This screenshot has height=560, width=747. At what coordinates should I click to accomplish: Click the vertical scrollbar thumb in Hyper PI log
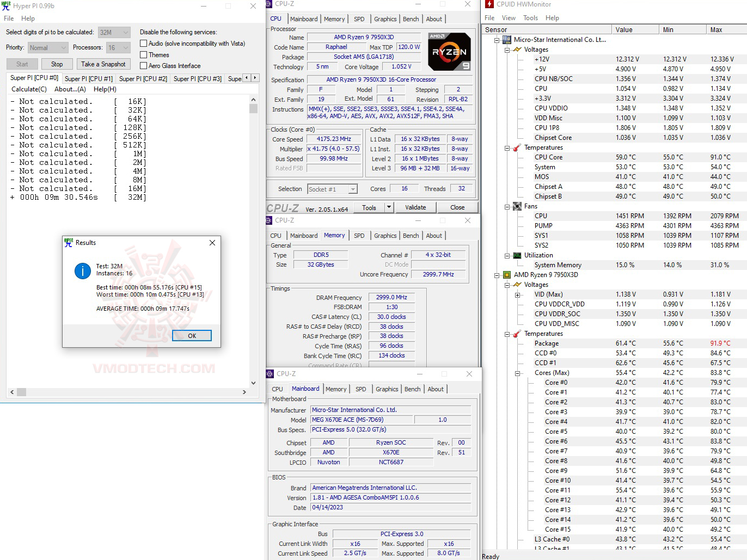click(x=253, y=108)
